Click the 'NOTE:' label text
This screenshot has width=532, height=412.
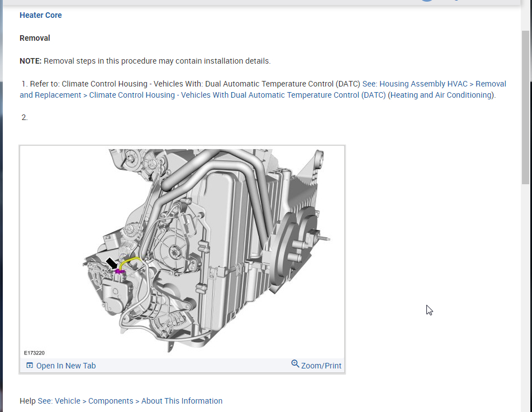point(31,61)
